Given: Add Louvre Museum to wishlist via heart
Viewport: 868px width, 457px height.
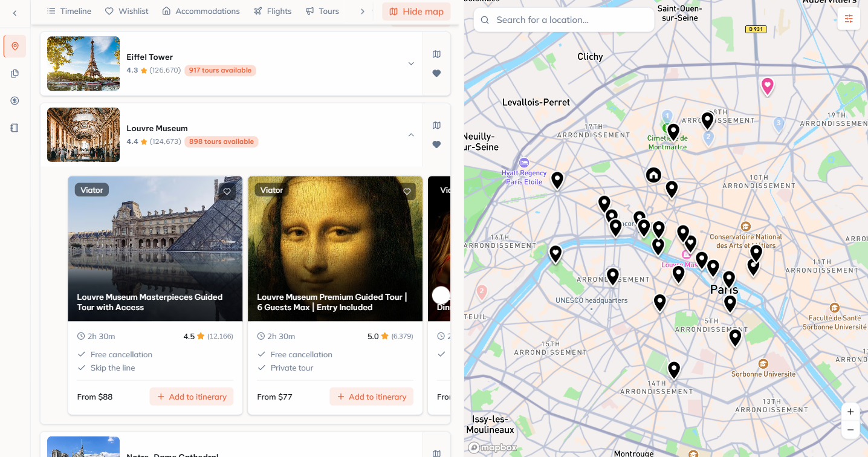Looking at the screenshot, I should coord(436,144).
